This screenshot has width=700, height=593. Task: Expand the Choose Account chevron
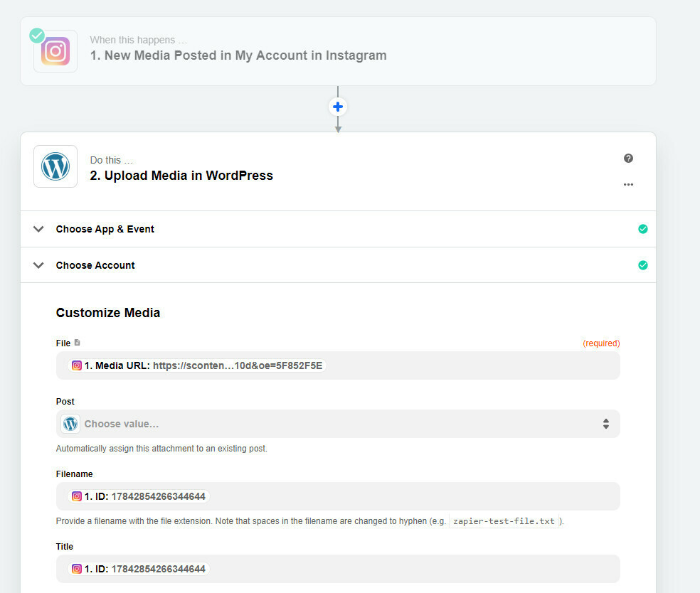point(39,265)
